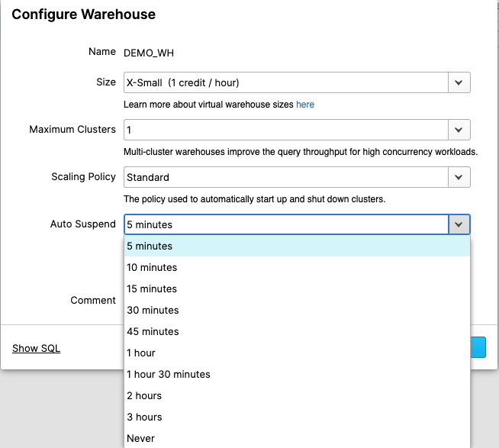Choose the 2 hours option
The image size is (499, 448).
[297, 395]
